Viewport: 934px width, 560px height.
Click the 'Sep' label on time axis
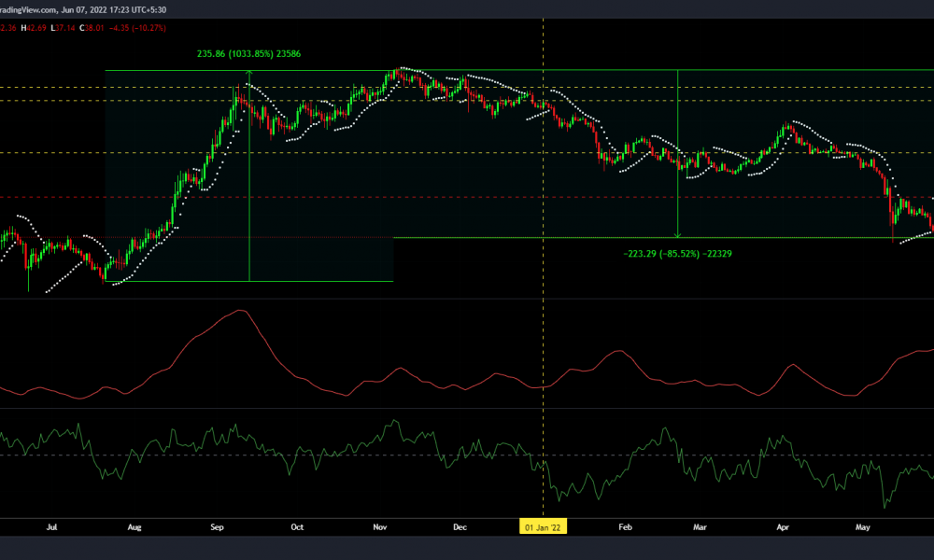[217, 526]
